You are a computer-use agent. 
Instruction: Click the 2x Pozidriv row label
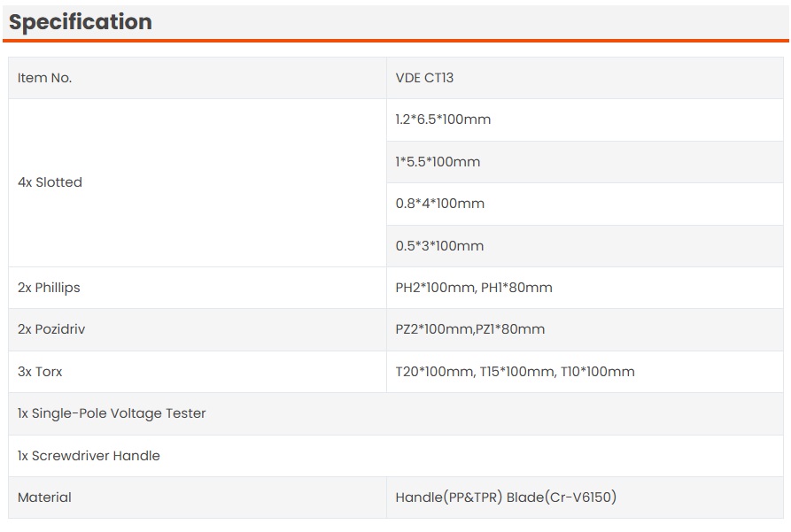tap(51, 329)
